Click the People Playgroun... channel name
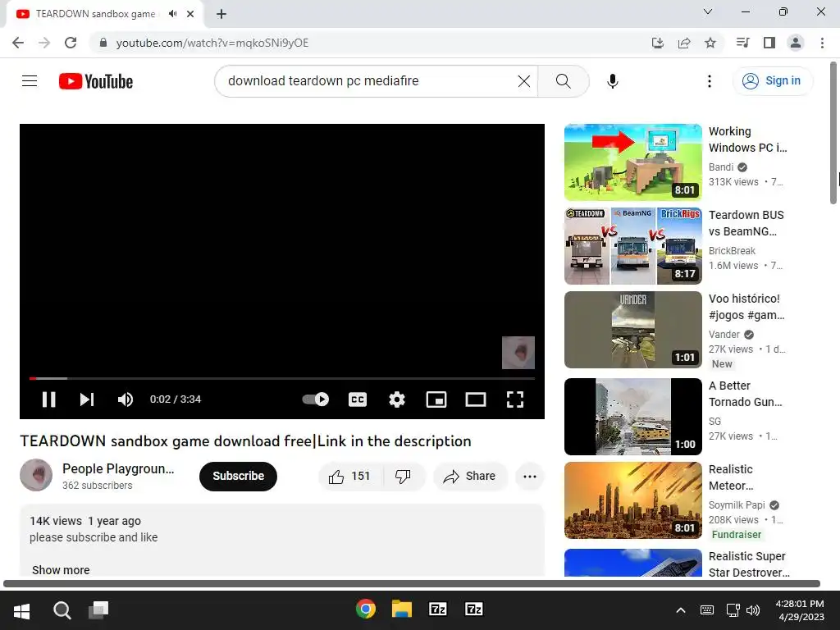840x630 pixels. click(118, 468)
